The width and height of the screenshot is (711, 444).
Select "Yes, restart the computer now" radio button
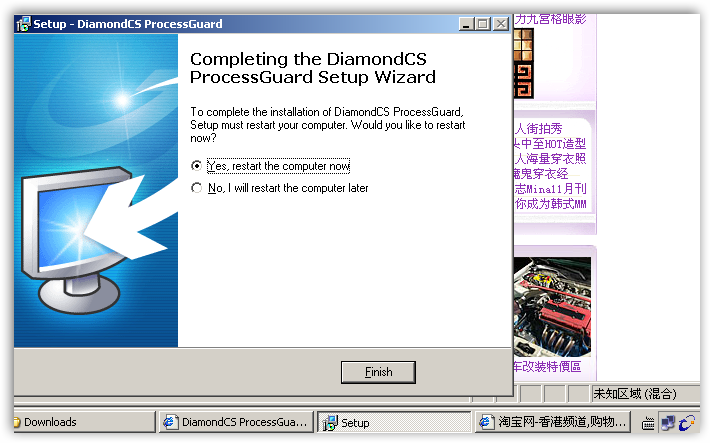click(x=196, y=166)
